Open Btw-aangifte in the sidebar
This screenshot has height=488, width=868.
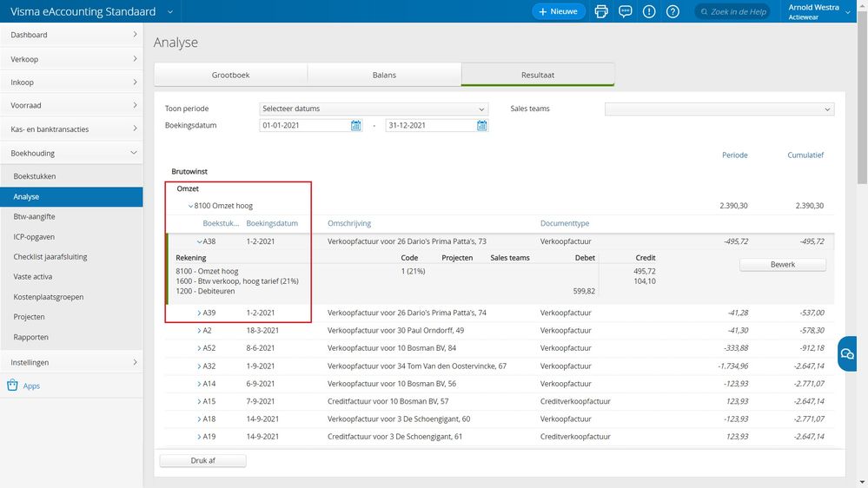click(x=34, y=216)
